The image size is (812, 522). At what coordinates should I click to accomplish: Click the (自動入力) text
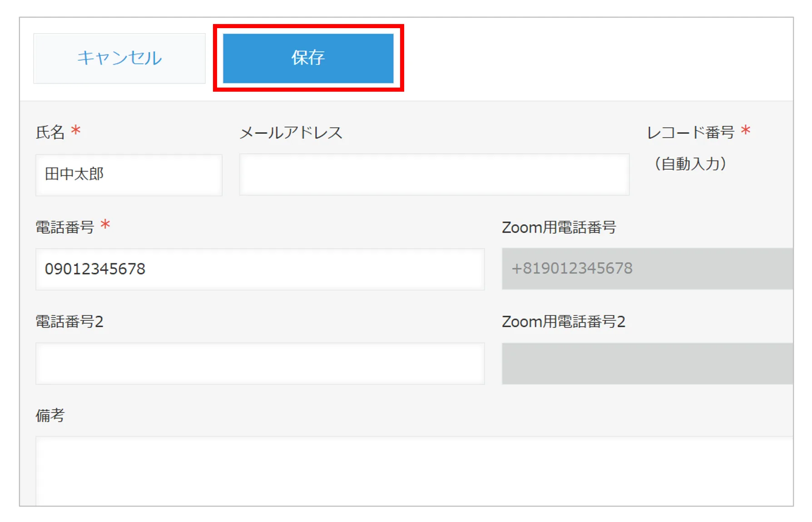point(690,163)
